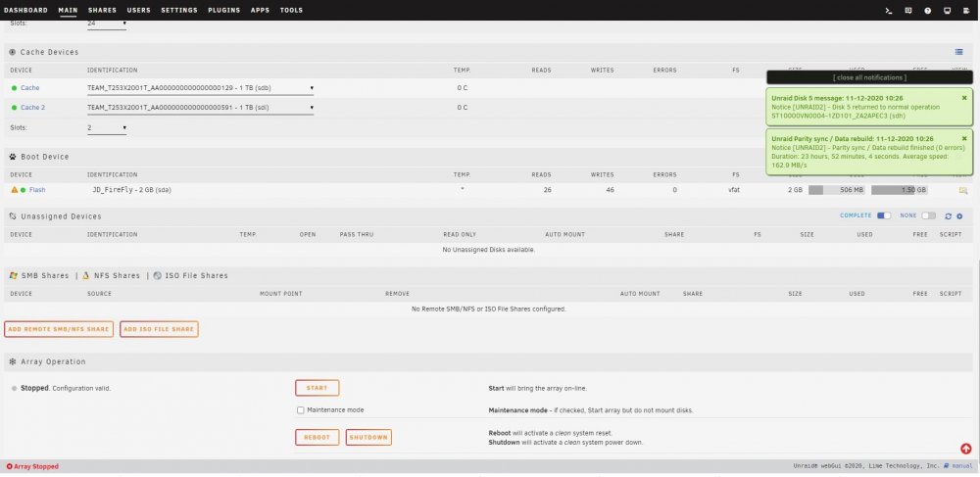Open the PLUGINS menu
This screenshot has height=477, width=980.
click(224, 11)
